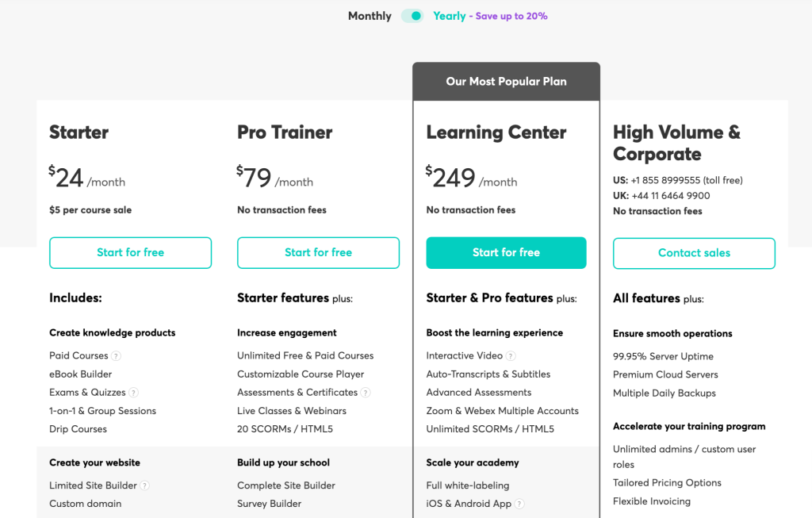Select the Monthly billing label
Viewport: 812px width, 518px height.
coord(370,16)
